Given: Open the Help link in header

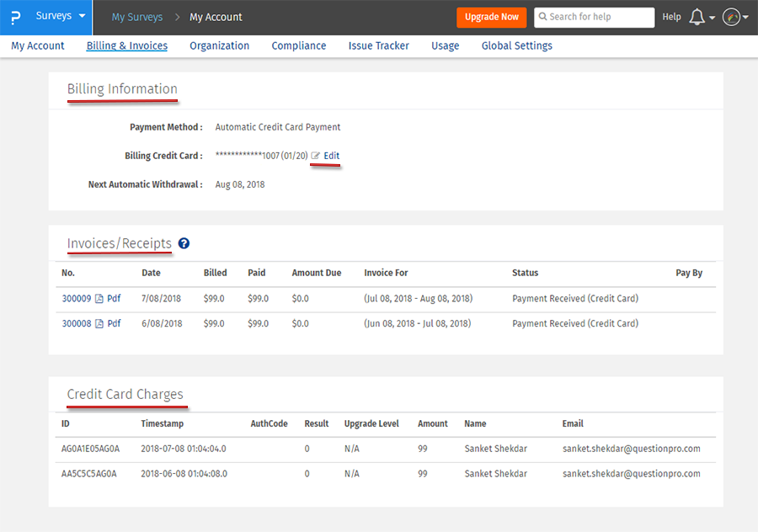Looking at the screenshot, I should tap(671, 17).
